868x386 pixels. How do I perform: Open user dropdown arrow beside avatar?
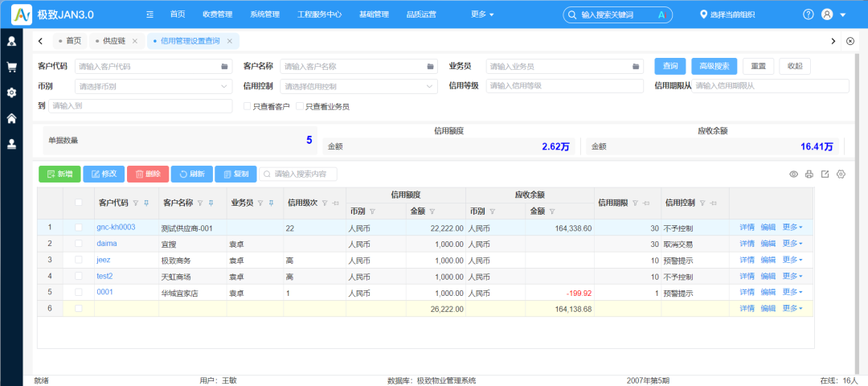(x=843, y=15)
